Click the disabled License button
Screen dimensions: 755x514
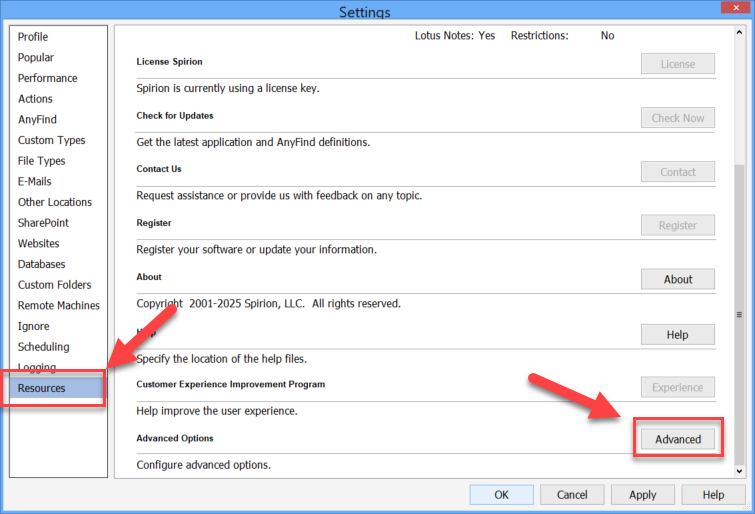(x=677, y=64)
